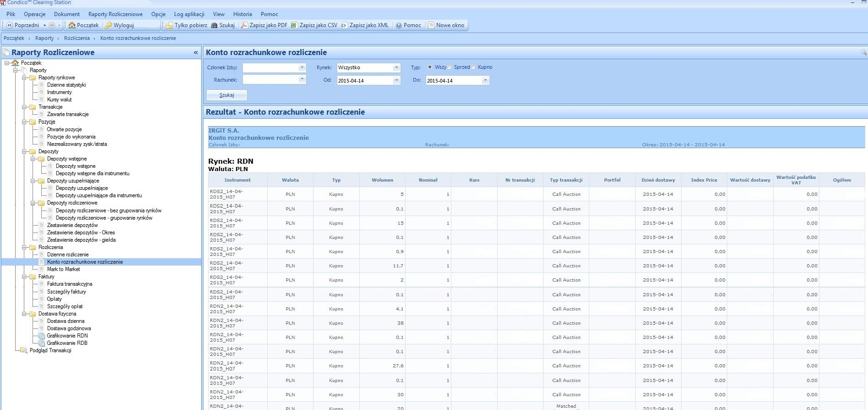Open the Log aplikacji menu
The width and height of the screenshot is (868, 410).
tap(189, 14)
